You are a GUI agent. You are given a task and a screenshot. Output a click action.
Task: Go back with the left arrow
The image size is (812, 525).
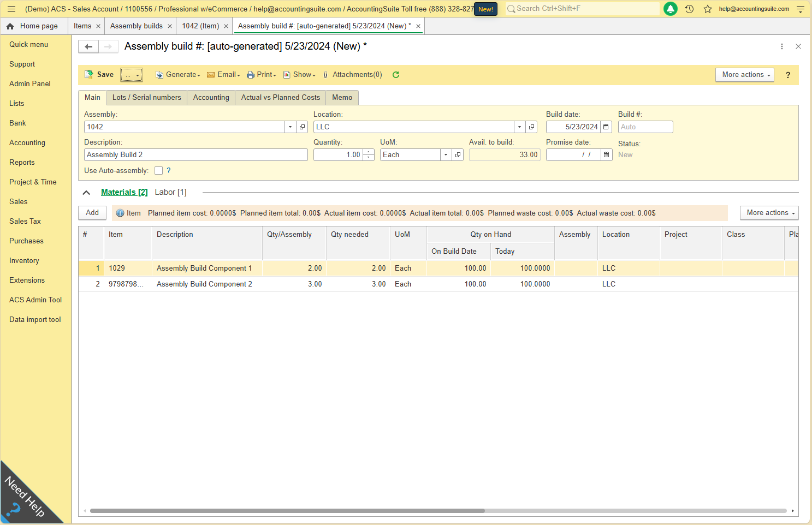click(x=88, y=46)
